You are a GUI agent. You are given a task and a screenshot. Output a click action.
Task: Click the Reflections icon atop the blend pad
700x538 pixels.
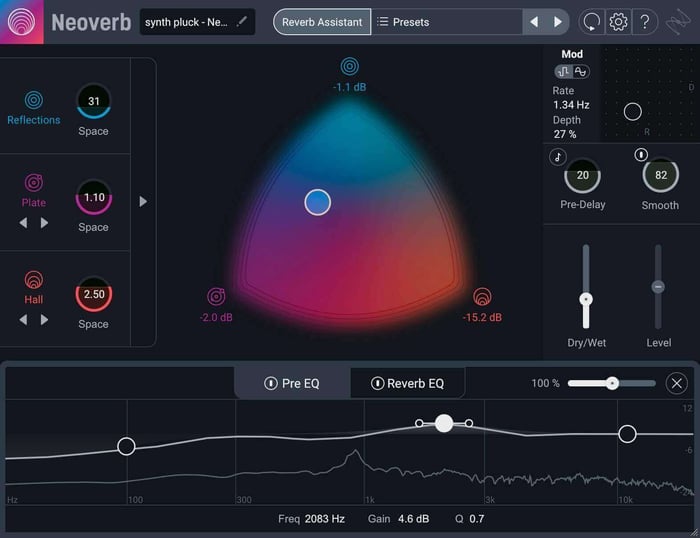(x=350, y=67)
